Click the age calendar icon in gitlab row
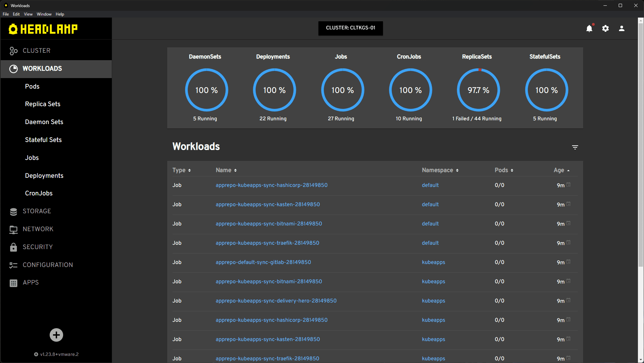 point(568,262)
